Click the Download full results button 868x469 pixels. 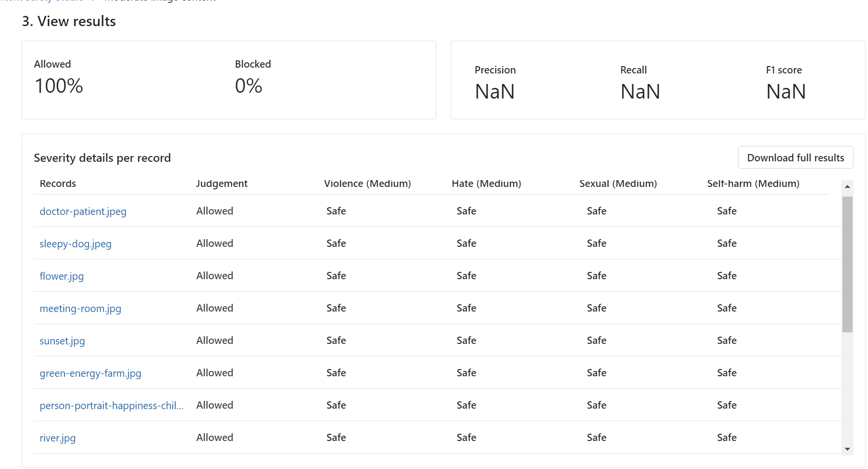(795, 158)
